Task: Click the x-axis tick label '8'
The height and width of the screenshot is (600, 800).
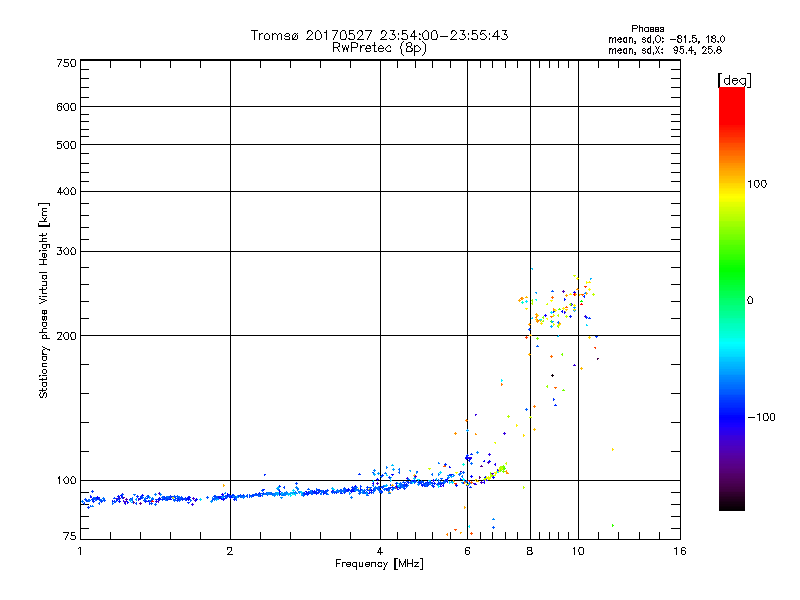Action: (530, 551)
